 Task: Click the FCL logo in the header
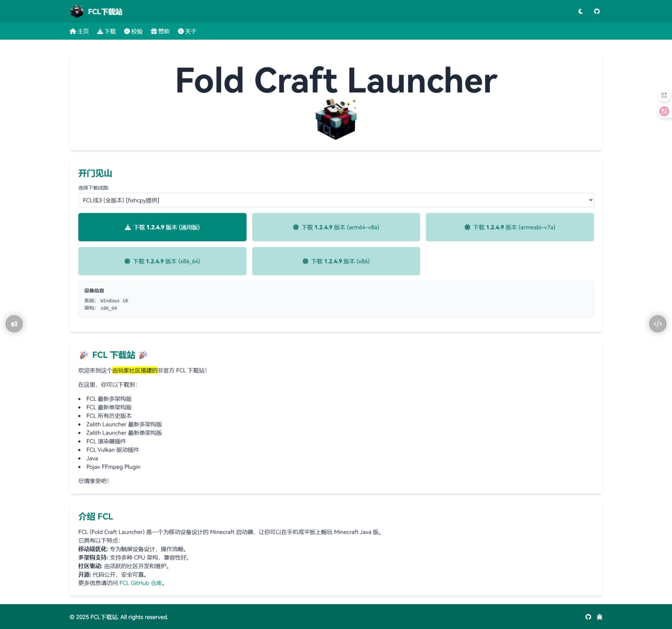click(x=77, y=11)
